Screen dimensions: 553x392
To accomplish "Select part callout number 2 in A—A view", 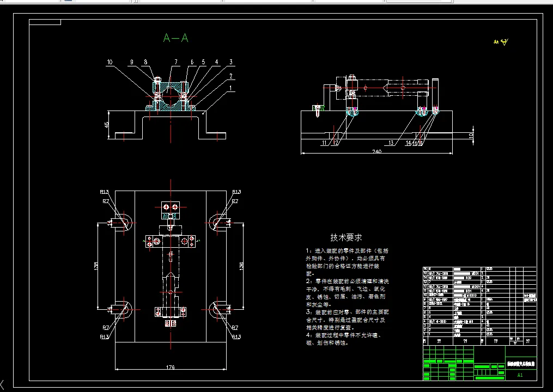I will click(x=231, y=76).
